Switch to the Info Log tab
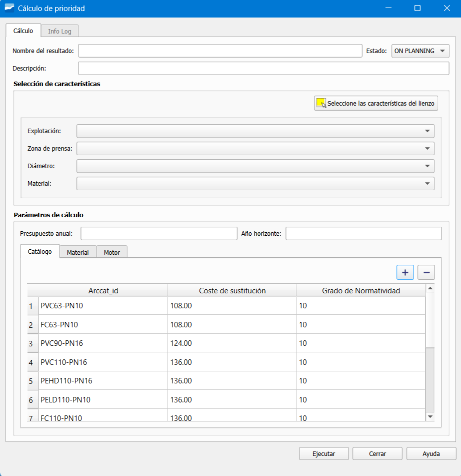The width and height of the screenshot is (461, 476). [59, 31]
